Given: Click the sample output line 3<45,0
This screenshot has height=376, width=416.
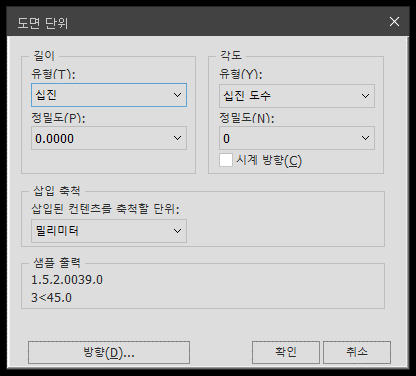Looking at the screenshot, I should pyautogui.click(x=51, y=298).
